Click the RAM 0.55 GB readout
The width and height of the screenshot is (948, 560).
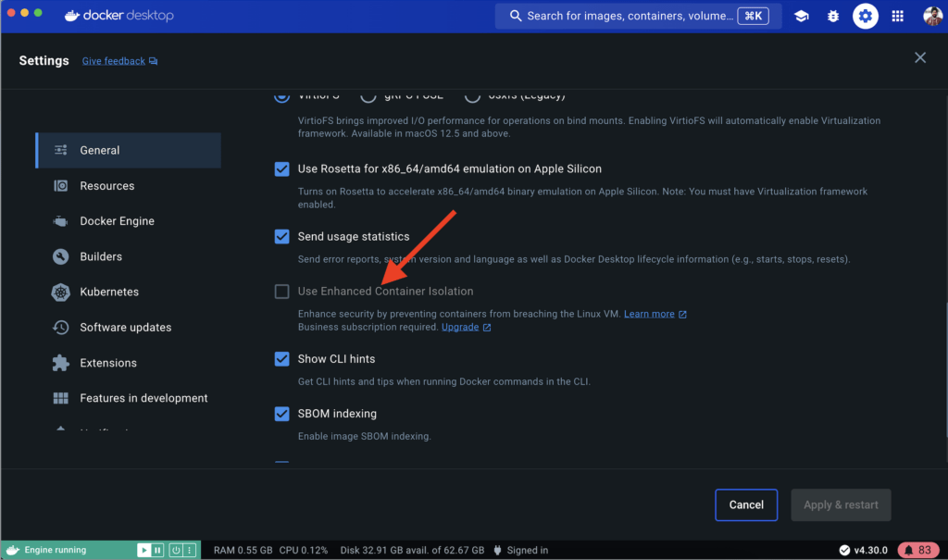pyautogui.click(x=243, y=551)
